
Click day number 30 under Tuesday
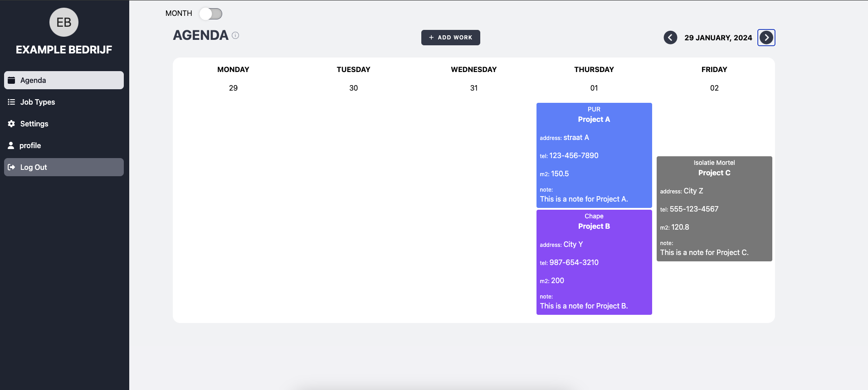353,88
